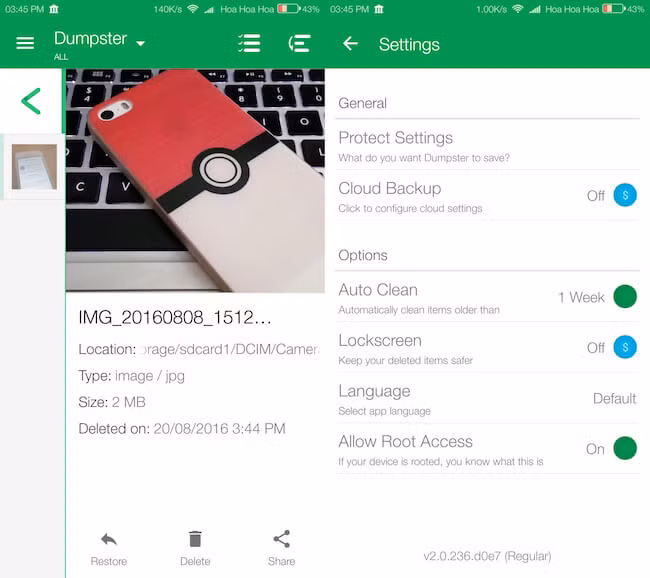Toggle Auto Clean 1 Week switch
Image resolution: width=650 pixels, height=578 pixels.
tap(624, 296)
